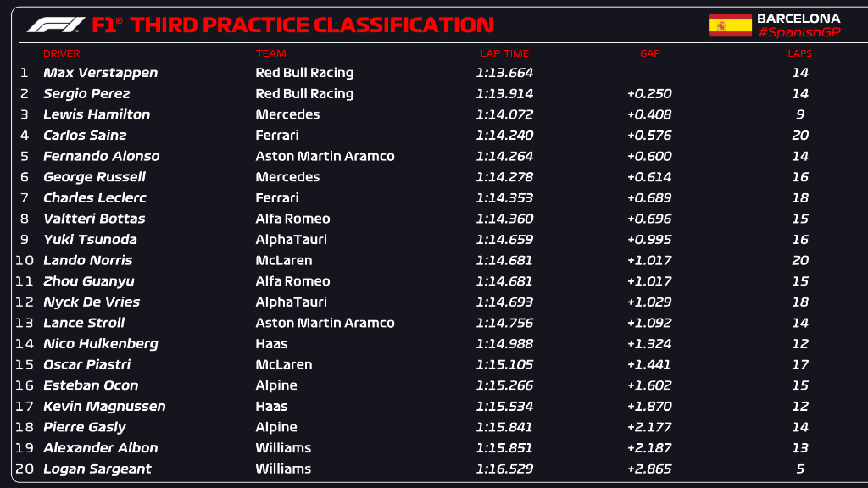Select the LAPS column header
The image size is (868, 488).
point(799,53)
